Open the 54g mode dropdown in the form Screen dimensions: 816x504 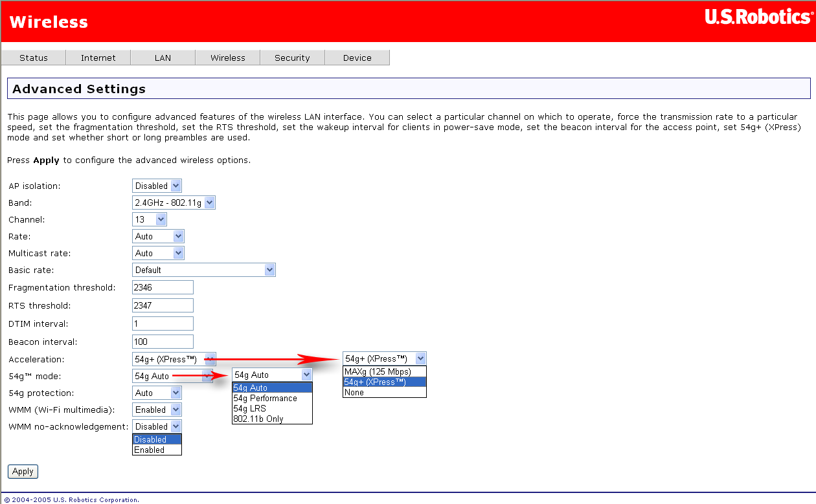[172, 376]
